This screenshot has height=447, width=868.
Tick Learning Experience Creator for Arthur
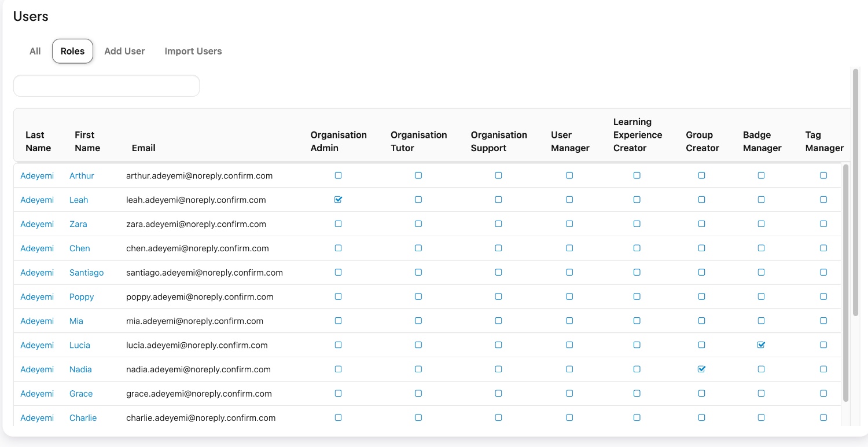[637, 175]
